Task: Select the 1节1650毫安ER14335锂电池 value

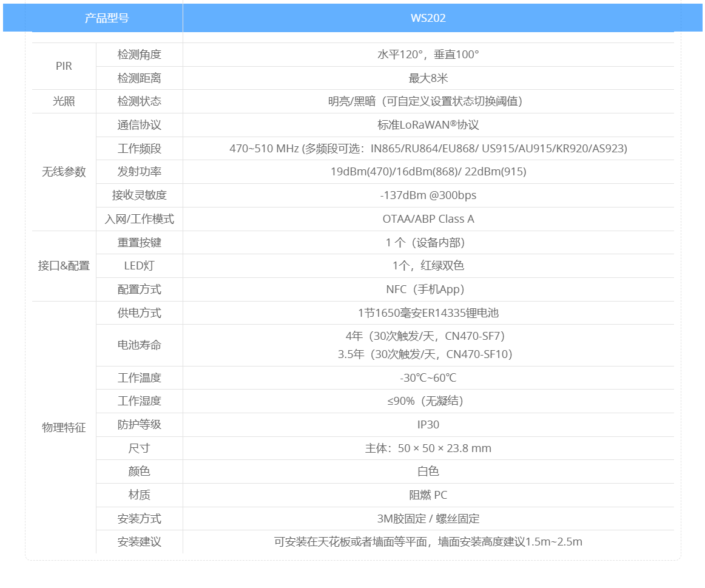Action: click(428, 313)
